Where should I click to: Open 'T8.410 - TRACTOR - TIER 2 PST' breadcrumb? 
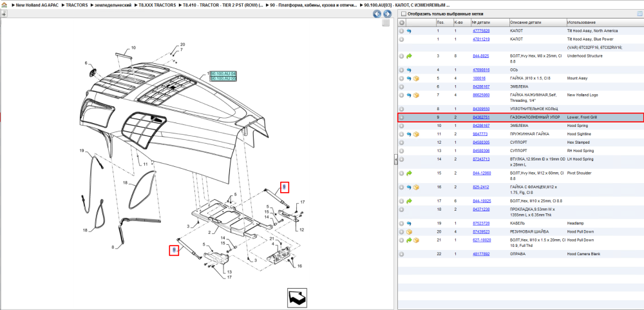223,5
